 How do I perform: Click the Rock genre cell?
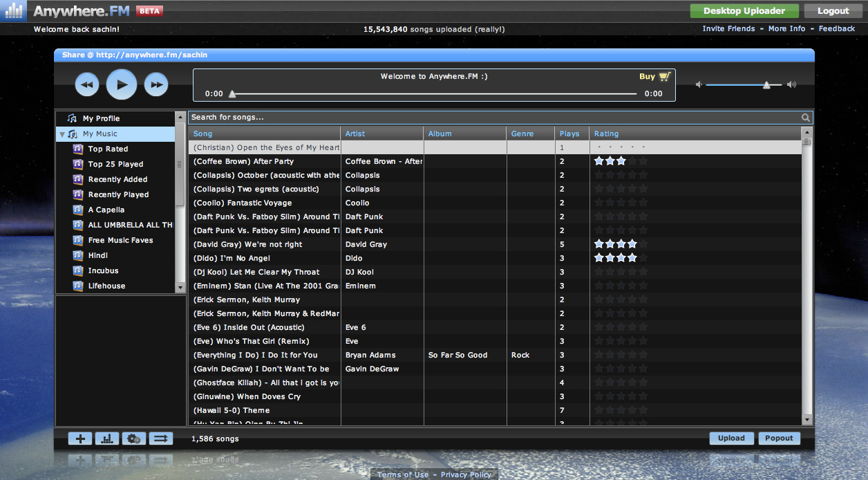pos(531,355)
